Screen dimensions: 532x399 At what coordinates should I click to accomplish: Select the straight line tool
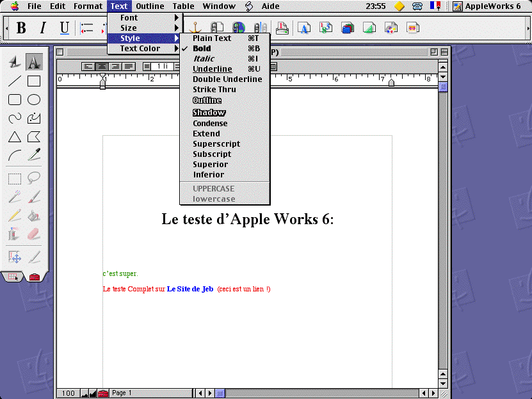(15, 81)
